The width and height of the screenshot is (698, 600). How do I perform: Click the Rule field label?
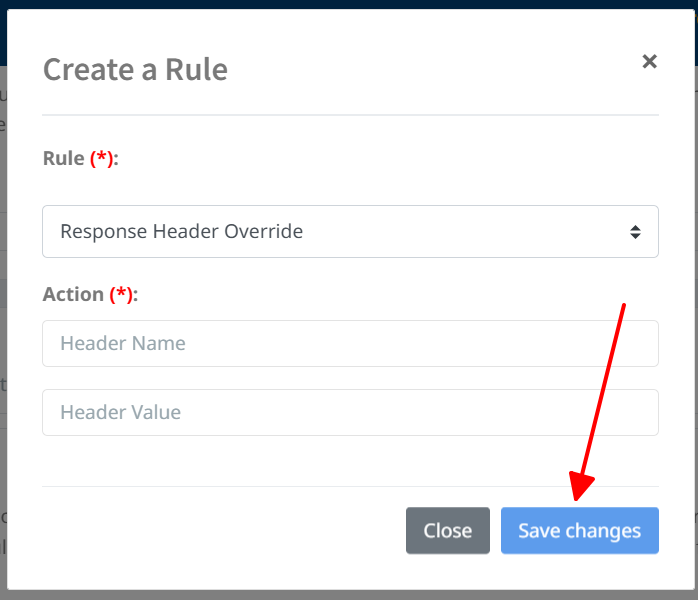click(63, 159)
